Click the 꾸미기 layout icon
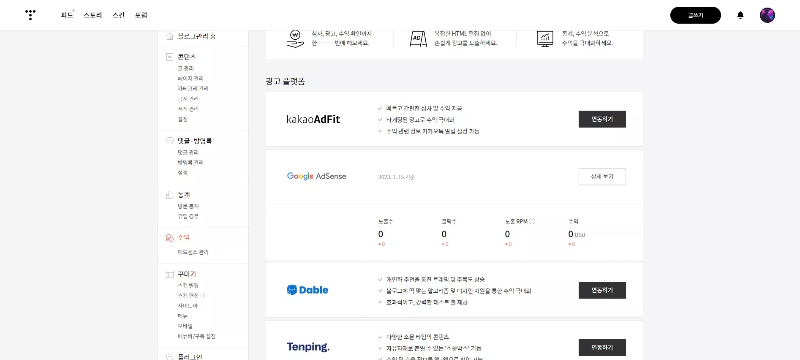The height and width of the screenshot is (360, 800). [170, 274]
